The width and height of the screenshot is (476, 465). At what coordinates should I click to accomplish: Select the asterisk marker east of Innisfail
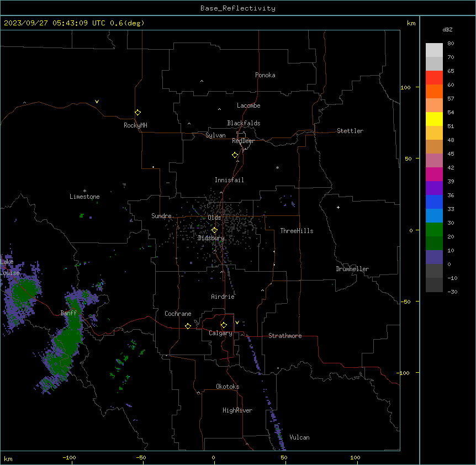pos(277,167)
